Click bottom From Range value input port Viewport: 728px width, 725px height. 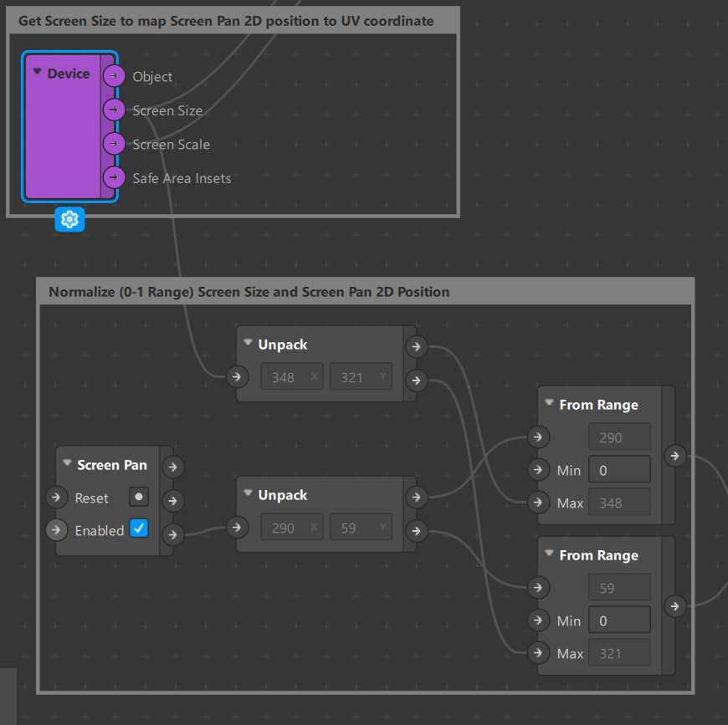click(x=538, y=588)
